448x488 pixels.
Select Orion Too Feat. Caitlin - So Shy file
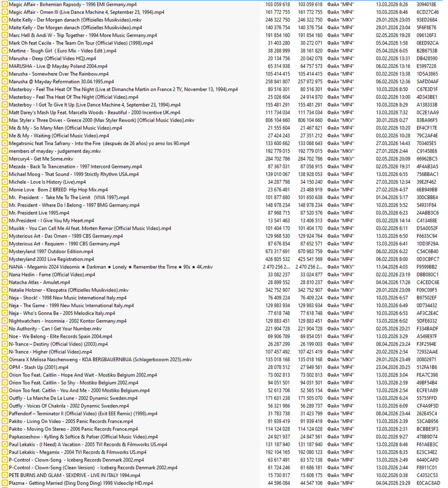click(x=74, y=383)
